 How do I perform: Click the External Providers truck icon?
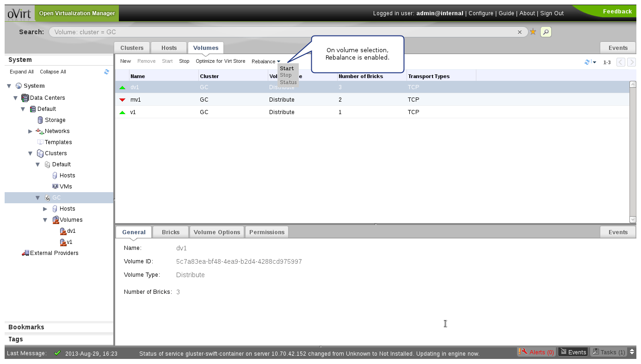[25, 253]
